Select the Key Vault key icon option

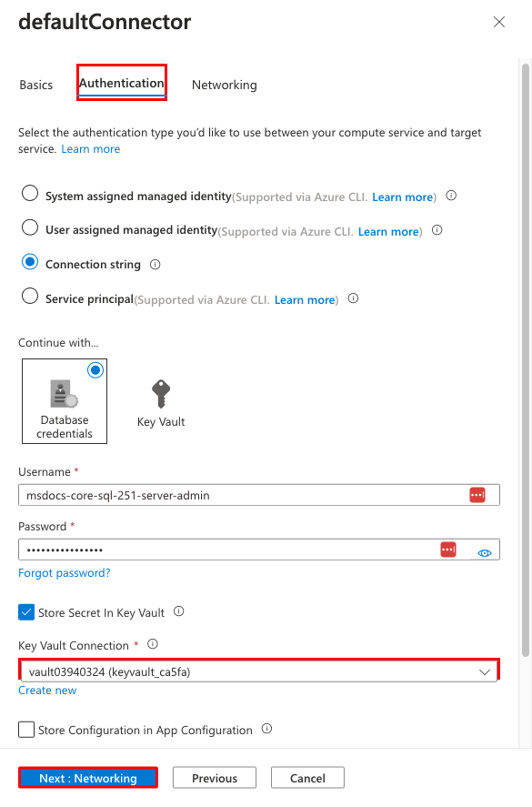pos(161,402)
